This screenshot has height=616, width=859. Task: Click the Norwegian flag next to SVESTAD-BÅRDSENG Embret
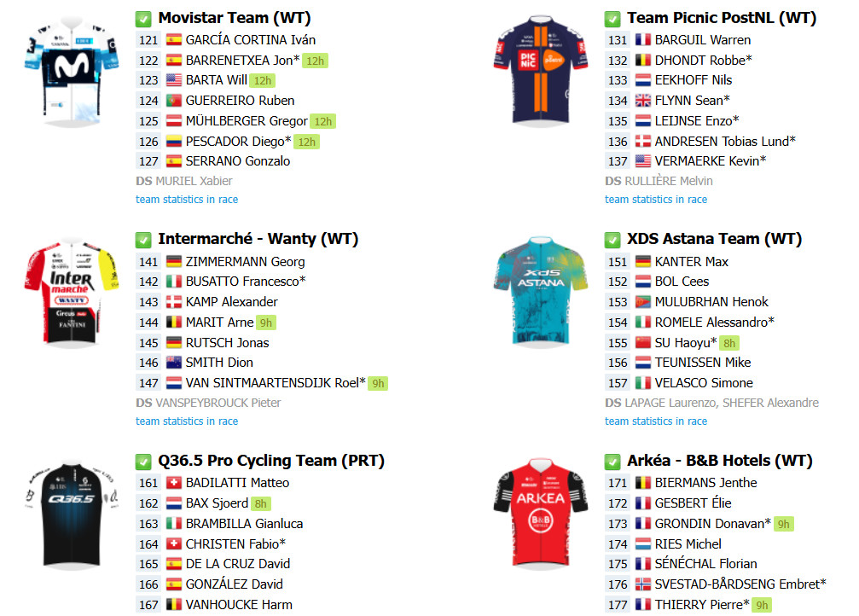(x=643, y=584)
